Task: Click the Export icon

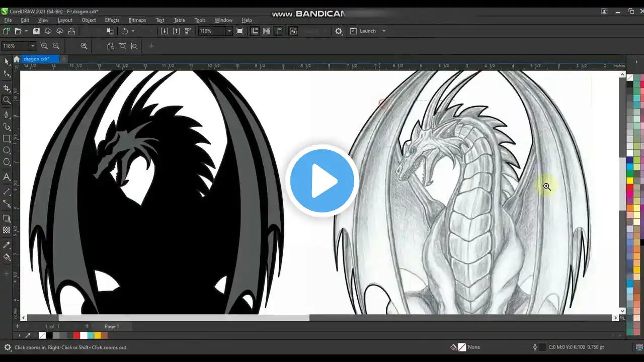Action: [x=176, y=31]
